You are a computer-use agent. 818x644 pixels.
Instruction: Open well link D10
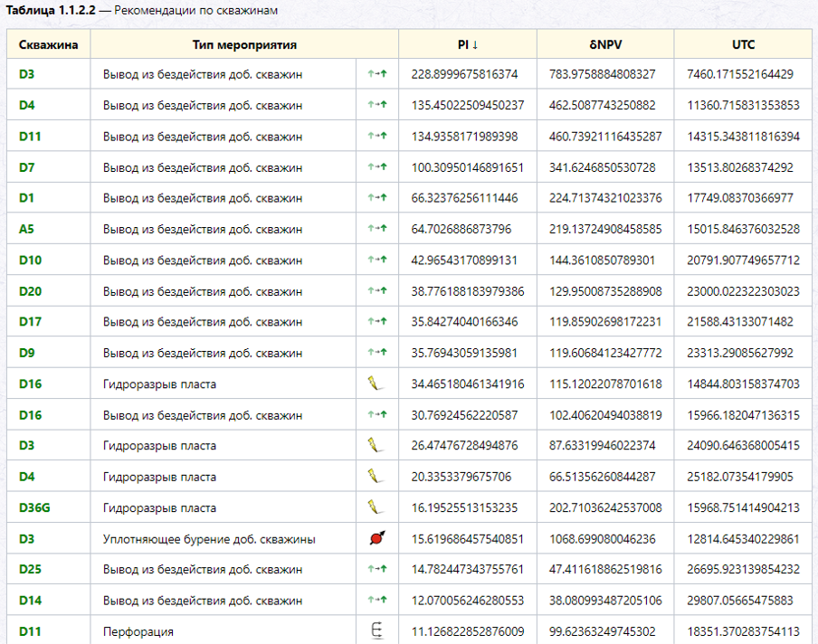[x=30, y=260]
